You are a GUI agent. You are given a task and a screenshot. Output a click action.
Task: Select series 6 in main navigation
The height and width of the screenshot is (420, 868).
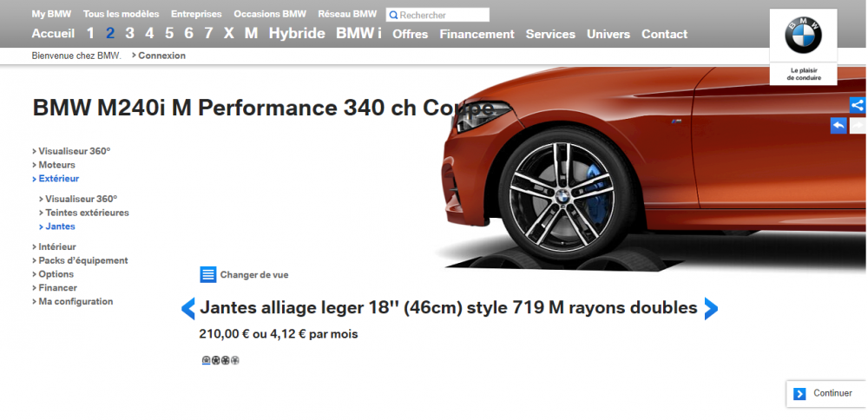tap(188, 34)
